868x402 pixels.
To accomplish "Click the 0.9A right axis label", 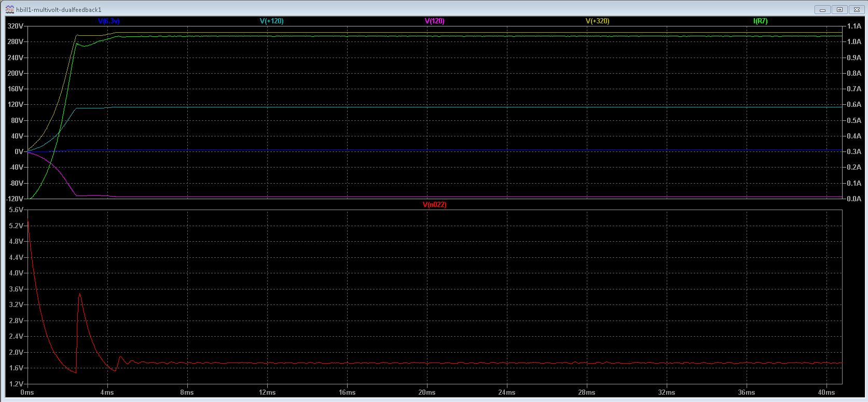I will coord(854,58).
